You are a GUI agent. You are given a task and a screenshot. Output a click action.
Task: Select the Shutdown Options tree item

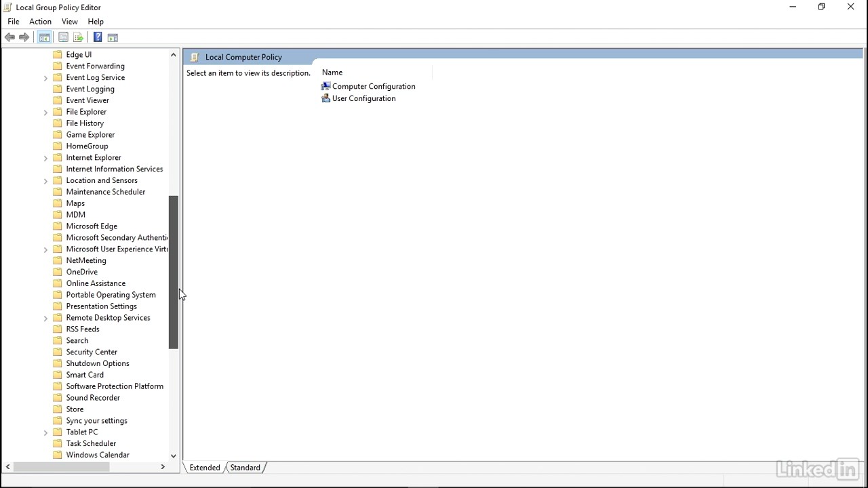click(x=98, y=363)
